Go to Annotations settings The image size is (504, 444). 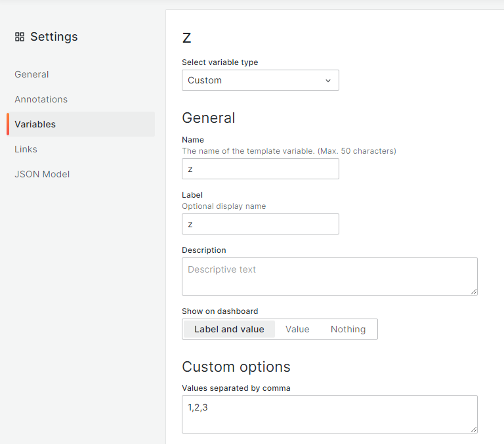tap(41, 99)
